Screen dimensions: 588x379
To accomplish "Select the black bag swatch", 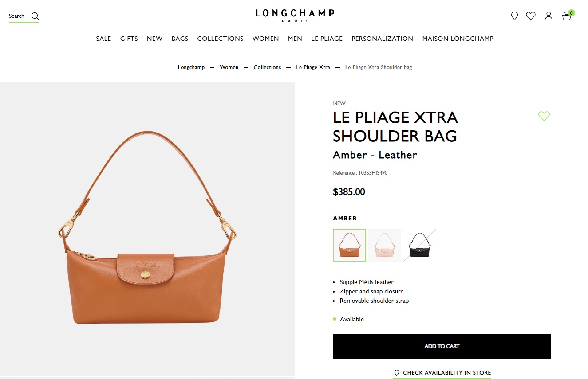I will tap(419, 245).
